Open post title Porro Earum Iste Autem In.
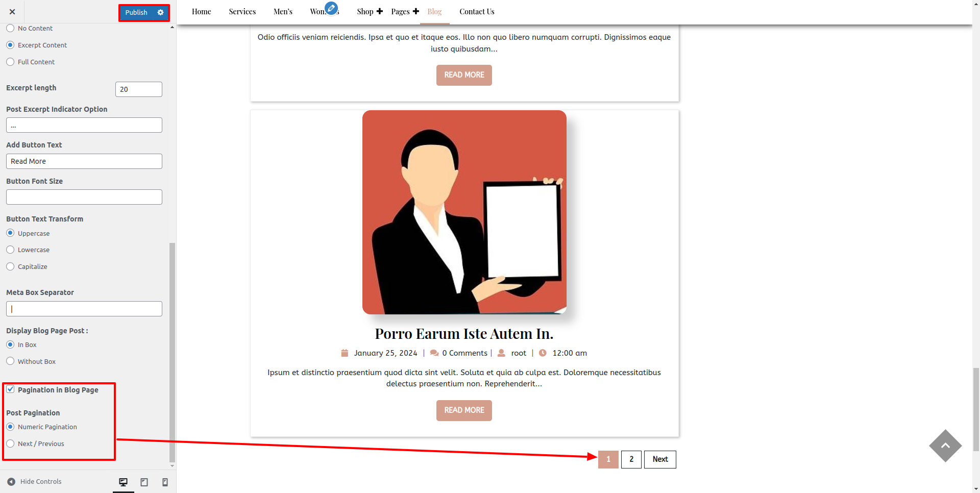Viewport: 980px width, 493px height. point(463,334)
